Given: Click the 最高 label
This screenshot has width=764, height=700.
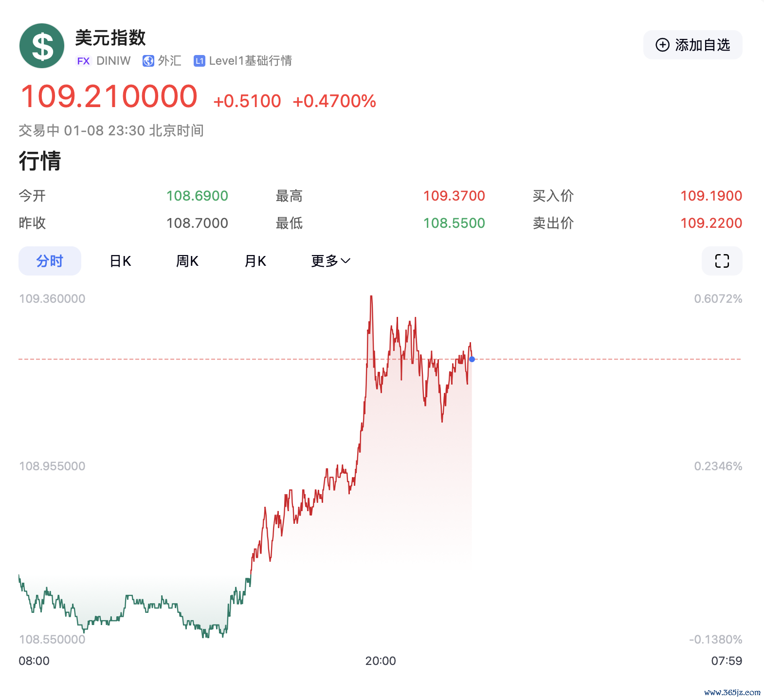Looking at the screenshot, I should 289,196.
